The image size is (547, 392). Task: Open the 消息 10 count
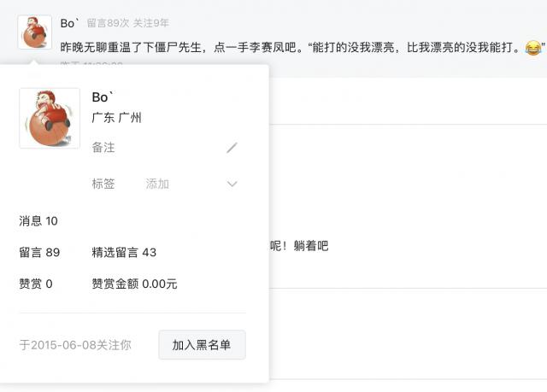click(x=38, y=221)
